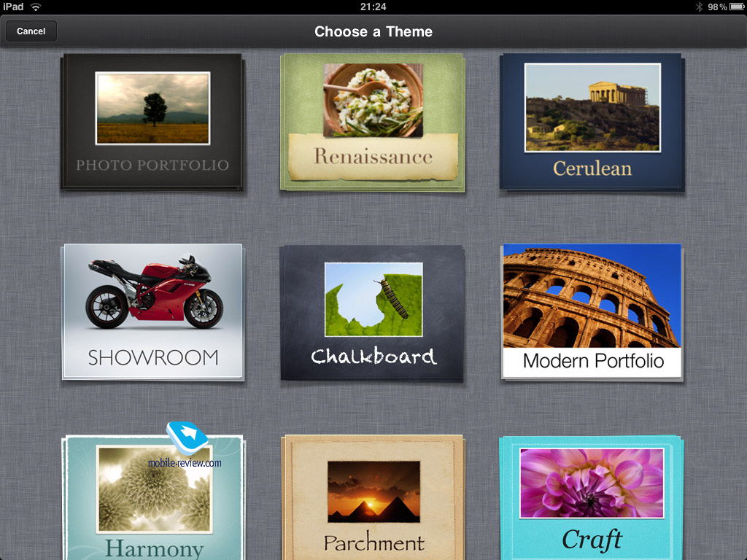Choose the Craft theme
Screen dimensions: 747x560
coord(592,497)
